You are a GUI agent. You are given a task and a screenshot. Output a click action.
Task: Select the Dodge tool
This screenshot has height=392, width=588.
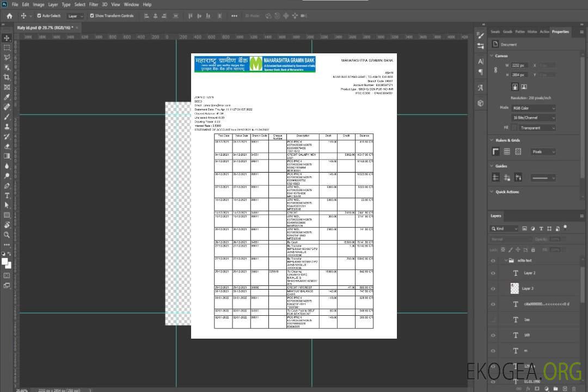click(7, 175)
